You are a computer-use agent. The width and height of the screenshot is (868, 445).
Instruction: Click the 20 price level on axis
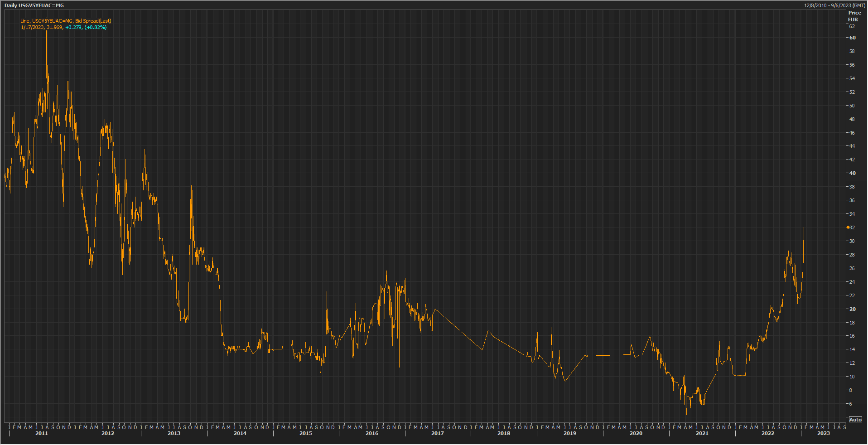click(x=852, y=309)
